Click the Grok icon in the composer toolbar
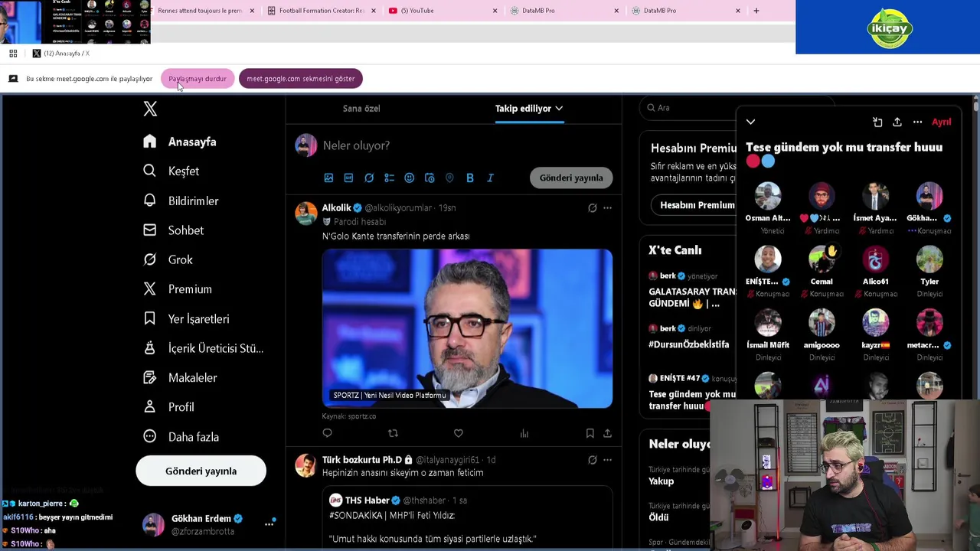Viewport: 980px width, 551px height. 369,178
